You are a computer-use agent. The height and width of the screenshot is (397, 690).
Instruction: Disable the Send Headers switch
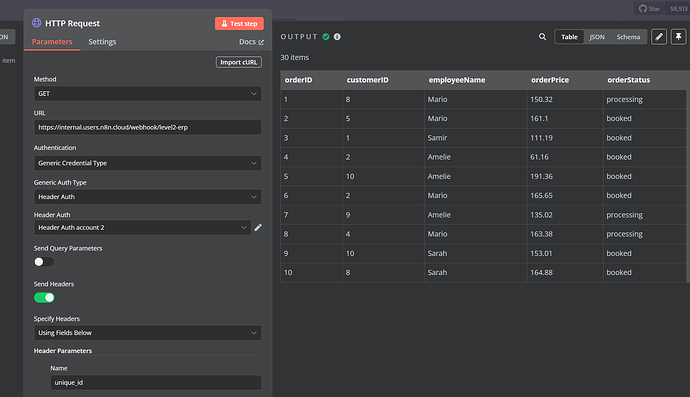pyautogui.click(x=44, y=298)
